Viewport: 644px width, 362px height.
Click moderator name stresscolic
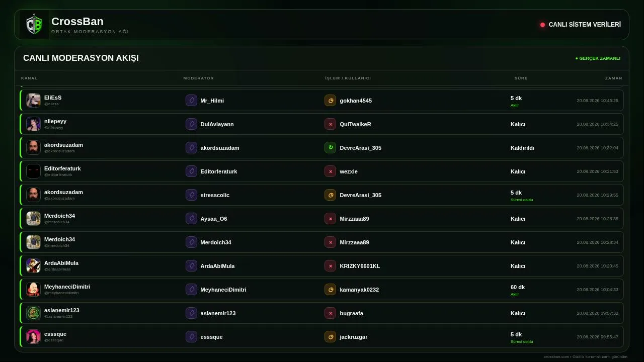tap(215, 195)
